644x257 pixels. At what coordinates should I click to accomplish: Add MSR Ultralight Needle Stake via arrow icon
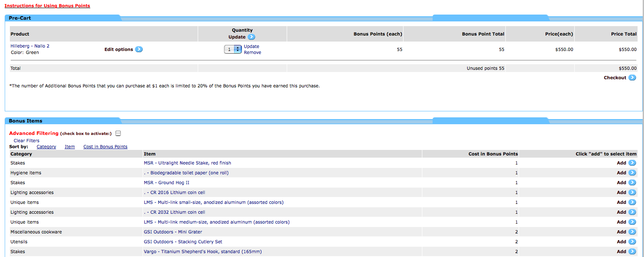pos(632,163)
